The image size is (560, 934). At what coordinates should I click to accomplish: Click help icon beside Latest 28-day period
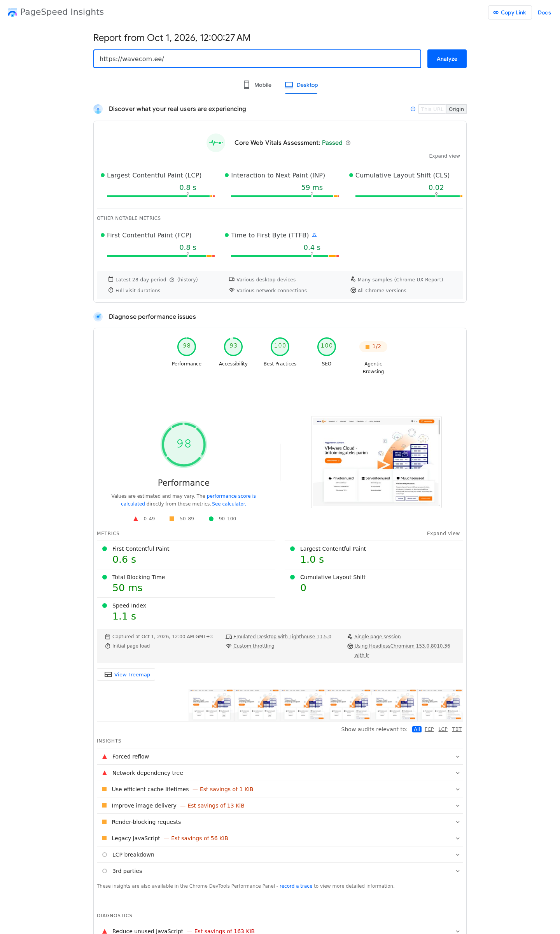pyautogui.click(x=172, y=280)
